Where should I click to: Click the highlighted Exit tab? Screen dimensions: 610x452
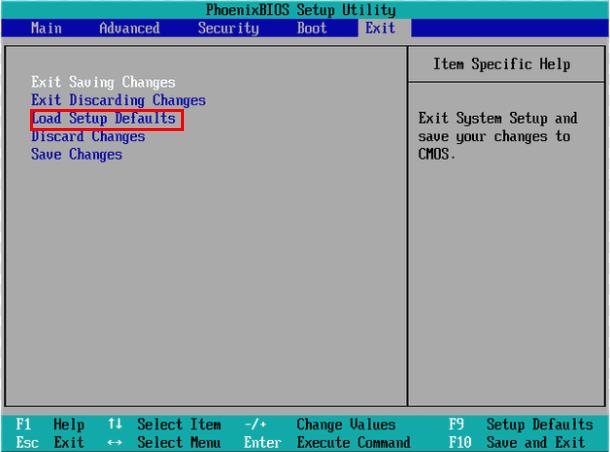(x=380, y=28)
